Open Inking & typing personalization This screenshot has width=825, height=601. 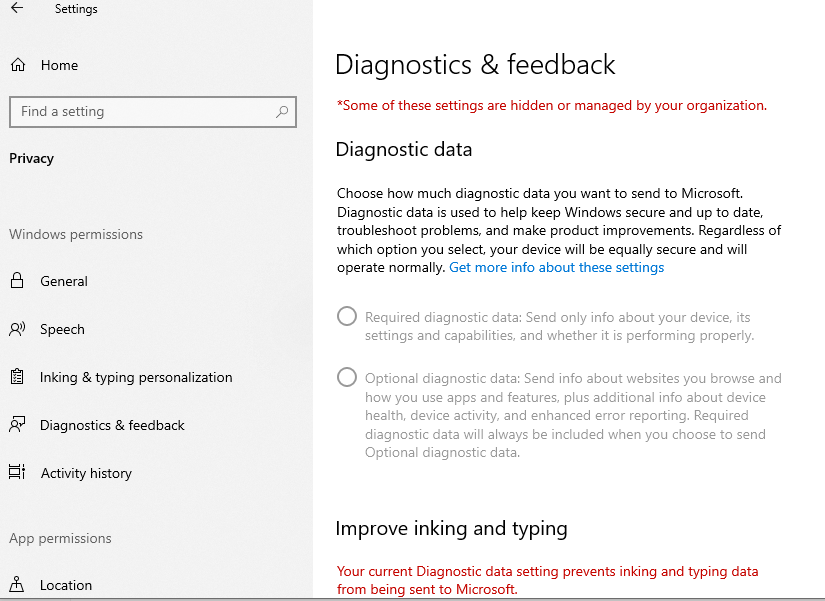[136, 377]
